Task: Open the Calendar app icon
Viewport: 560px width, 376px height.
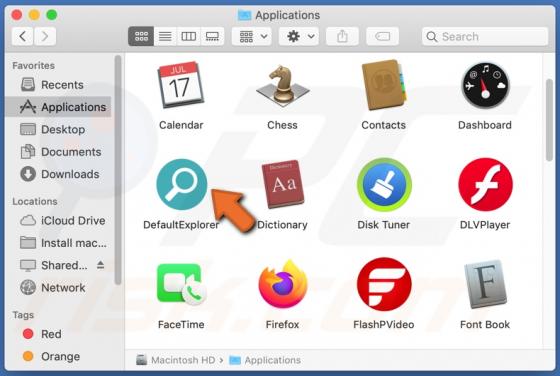Action: [x=181, y=85]
